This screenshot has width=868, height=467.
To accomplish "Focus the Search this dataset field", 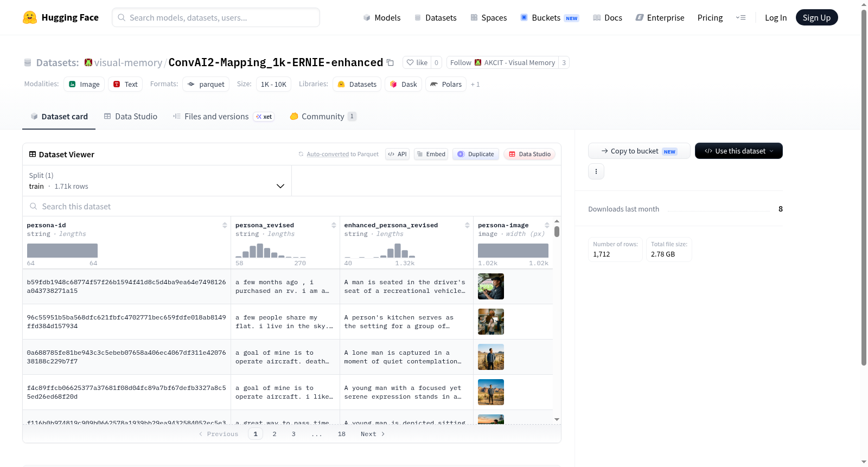I will coord(292,206).
